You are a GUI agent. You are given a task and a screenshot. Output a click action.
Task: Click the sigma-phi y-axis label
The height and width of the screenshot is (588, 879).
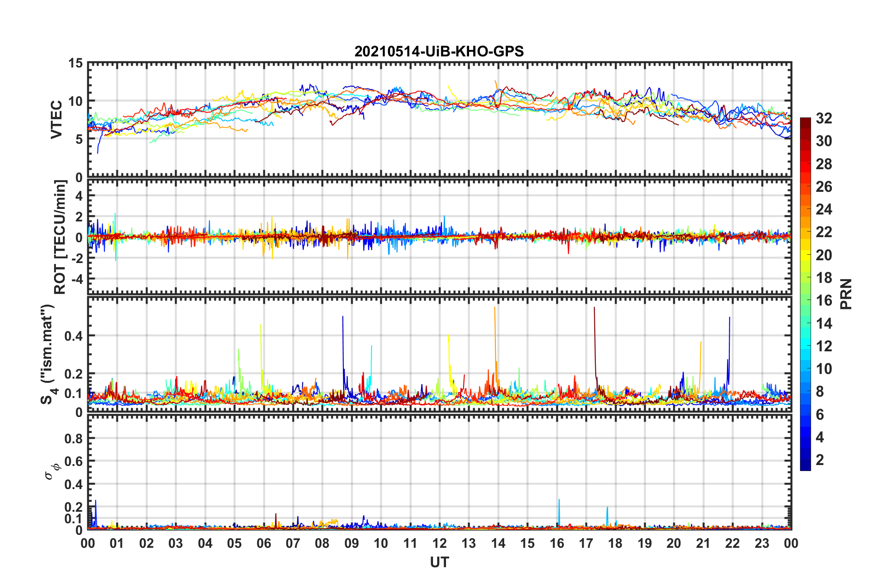52,472
